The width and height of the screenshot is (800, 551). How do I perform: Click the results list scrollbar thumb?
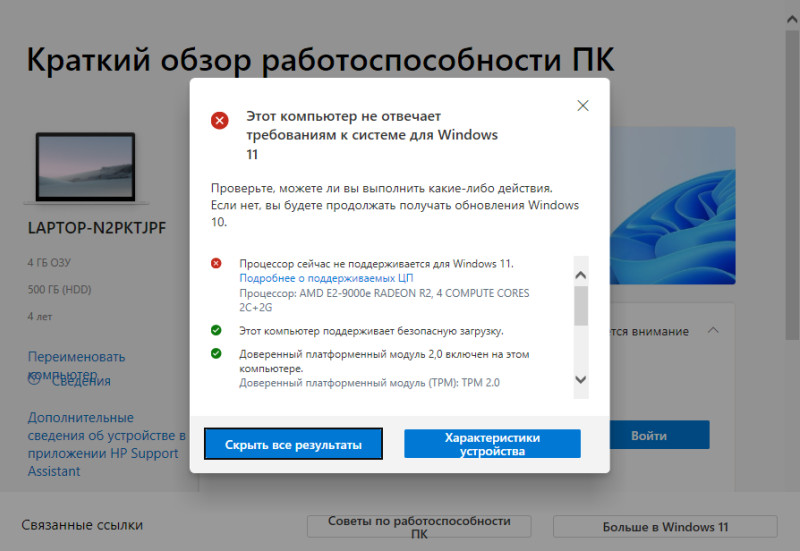(581, 306)
